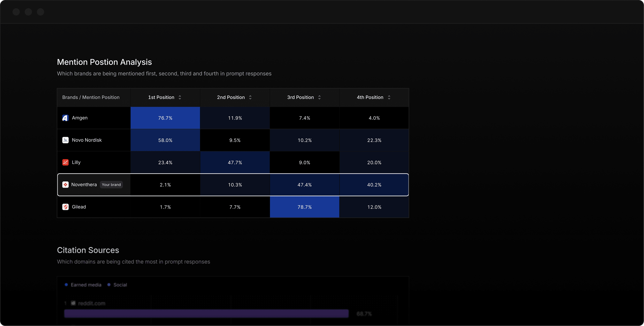Sort by 3rd Position arrows icon
The width and height of the screenshot is (644, 326).
(319, 97)
